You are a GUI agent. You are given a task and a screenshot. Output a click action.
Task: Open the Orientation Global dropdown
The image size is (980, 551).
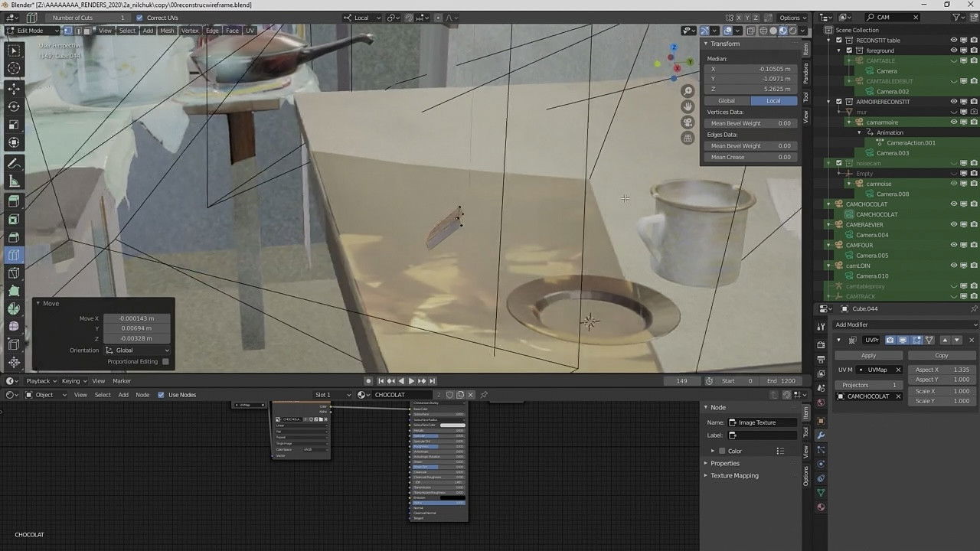pos(137,350)
